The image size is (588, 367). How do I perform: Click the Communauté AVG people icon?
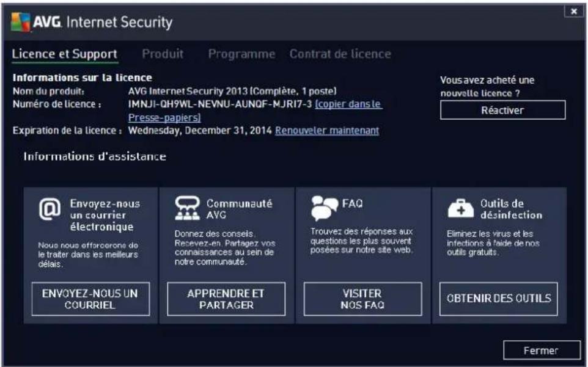187,208
